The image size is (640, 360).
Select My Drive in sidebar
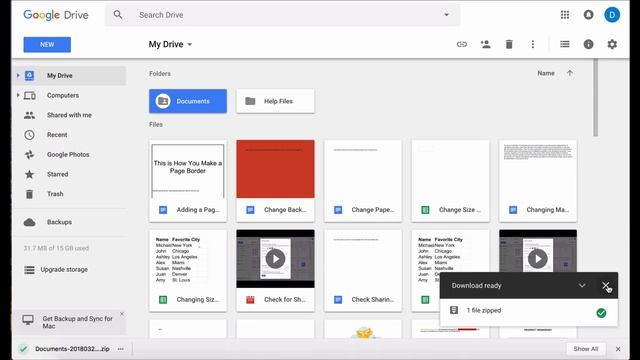pyautogui.click(x=69, y=76)
